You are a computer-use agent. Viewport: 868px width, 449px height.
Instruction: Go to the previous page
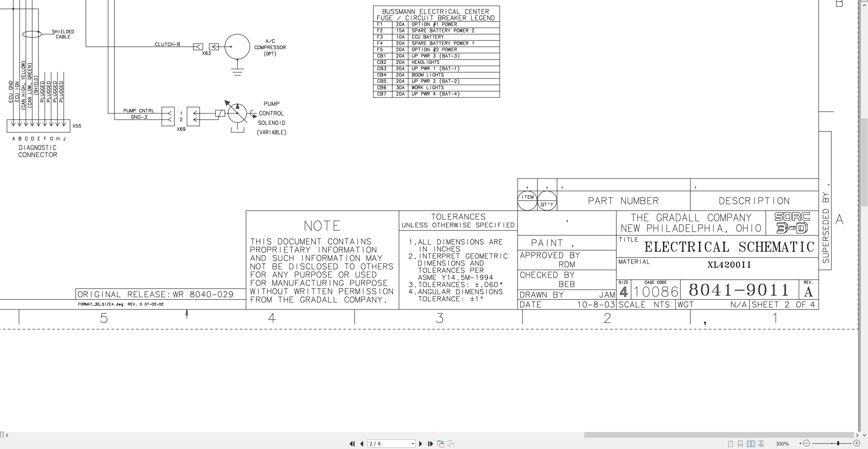coord(362,444)
